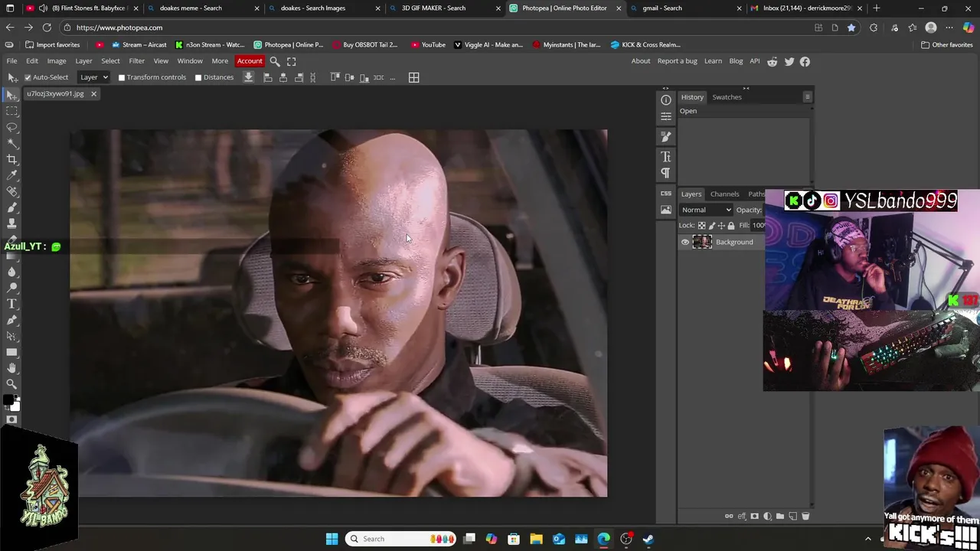Open the Normal blend mode dropdown

706,210
